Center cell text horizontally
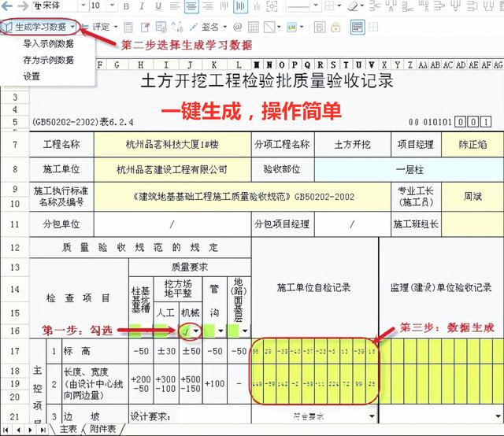 tap(191, 6)
